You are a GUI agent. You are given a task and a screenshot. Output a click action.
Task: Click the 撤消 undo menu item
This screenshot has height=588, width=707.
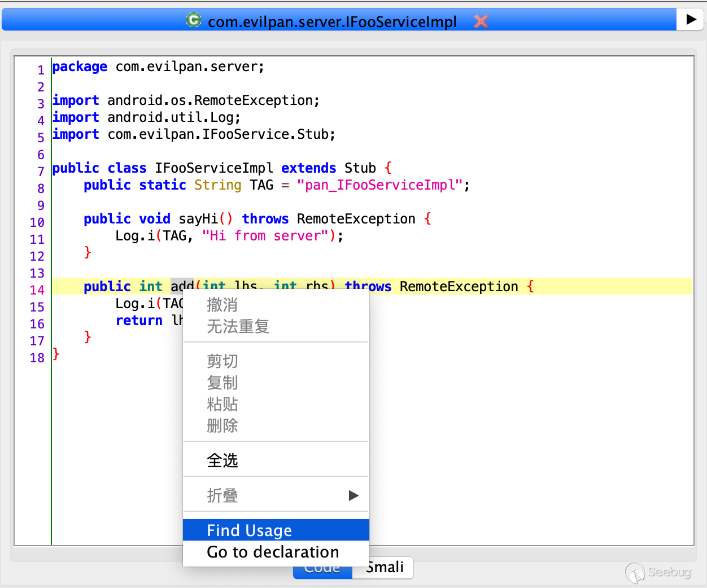click(222, 305)
